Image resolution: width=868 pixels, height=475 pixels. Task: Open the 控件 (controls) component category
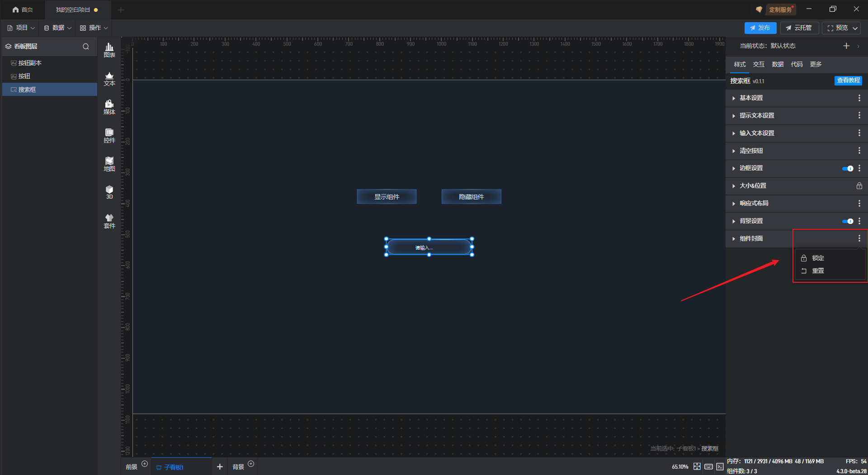pyautogui.click(x=109, y=136)
